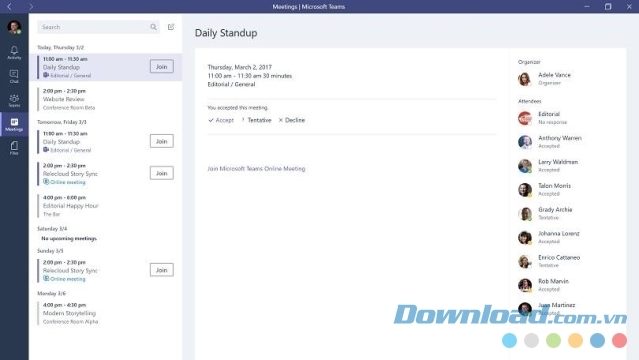Click the Editorial team avatar

[524, 118]
